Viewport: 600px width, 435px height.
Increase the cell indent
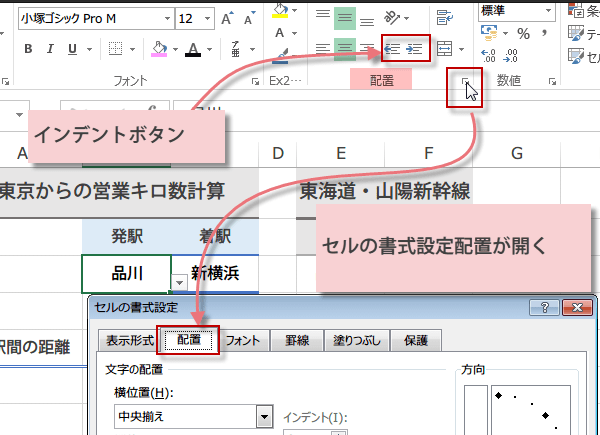click(x=415, y=49)
